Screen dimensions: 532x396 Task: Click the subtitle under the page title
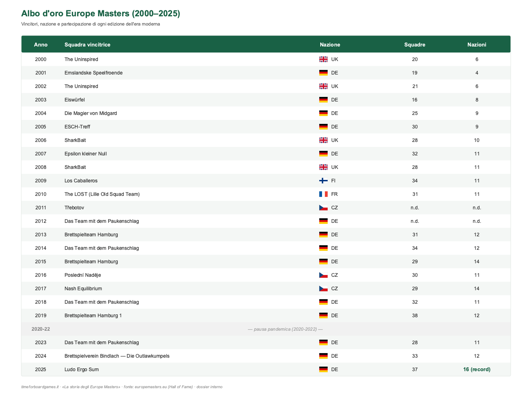[x=90, y=24]
